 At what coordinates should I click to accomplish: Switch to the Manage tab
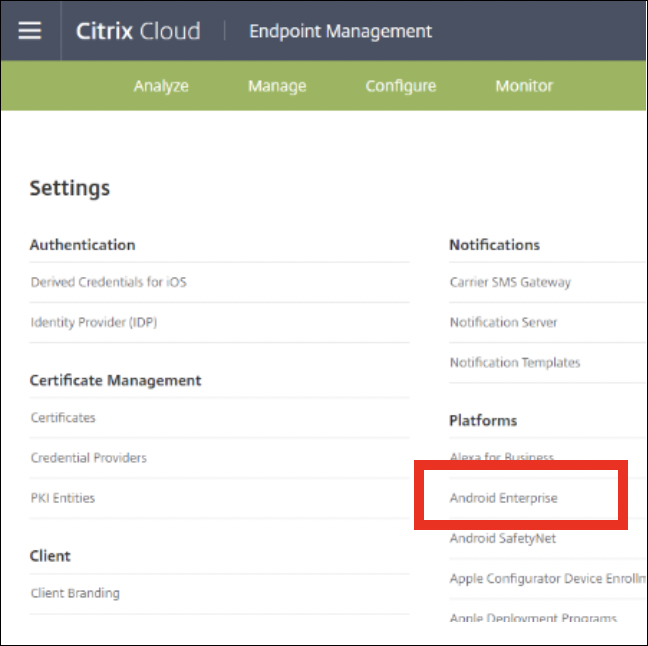[277, 86]
